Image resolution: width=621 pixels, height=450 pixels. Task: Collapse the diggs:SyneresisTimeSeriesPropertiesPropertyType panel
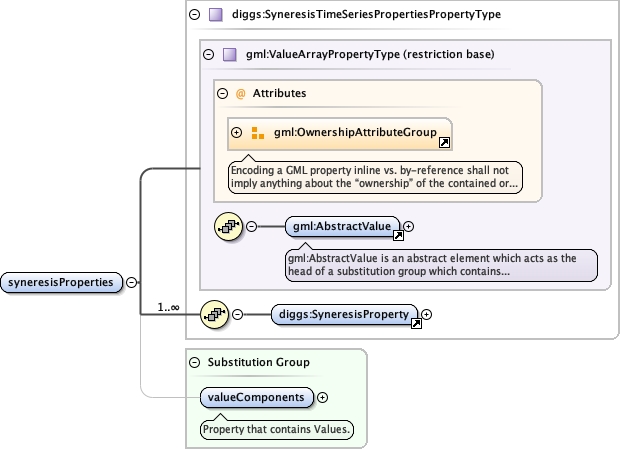(x=194, y=15)
